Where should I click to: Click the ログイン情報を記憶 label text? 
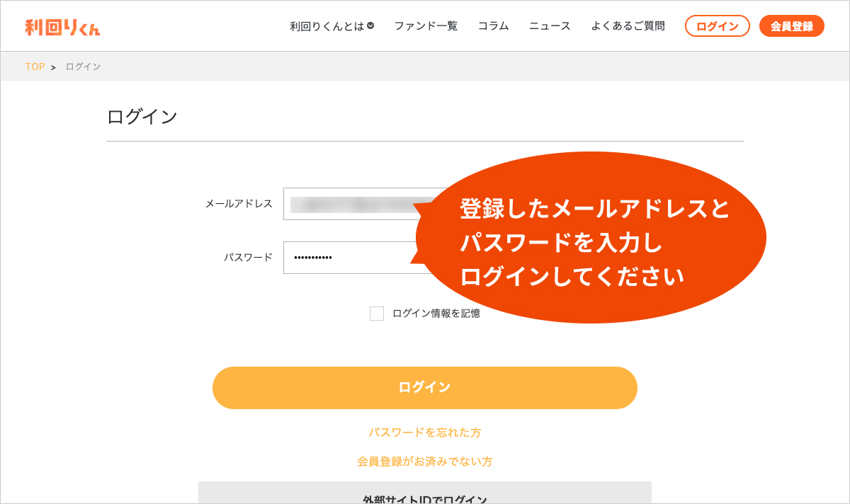[x=436, y=314]
